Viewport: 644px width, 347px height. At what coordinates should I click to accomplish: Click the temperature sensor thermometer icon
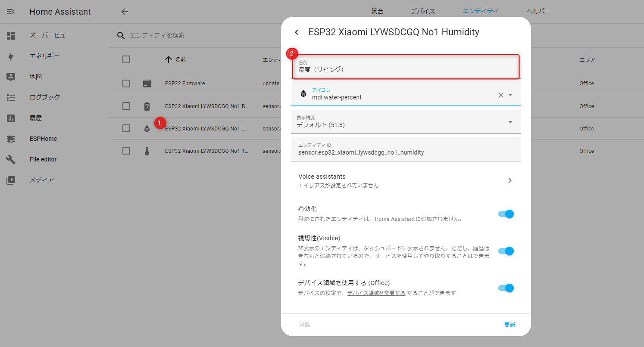[x=147, y=151]
